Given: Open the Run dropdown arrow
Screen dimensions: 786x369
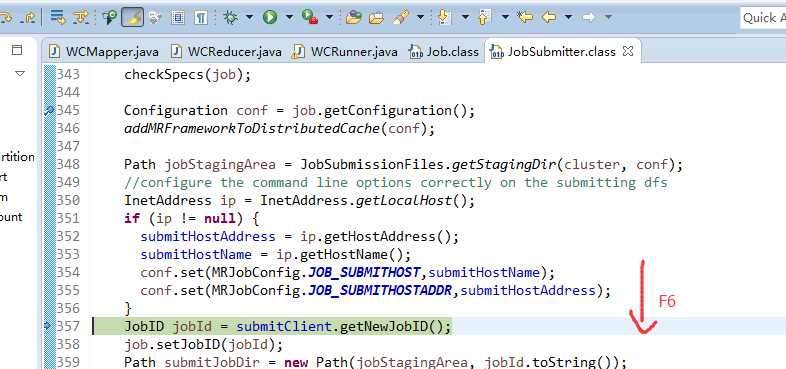Looking at the screenshot, I should pyautogui.click(x=289, y=18).
